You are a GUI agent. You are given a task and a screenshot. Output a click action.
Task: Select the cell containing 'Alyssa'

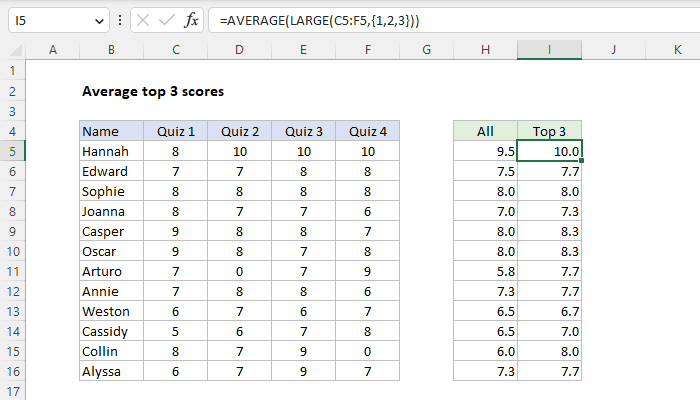(112, 371)
